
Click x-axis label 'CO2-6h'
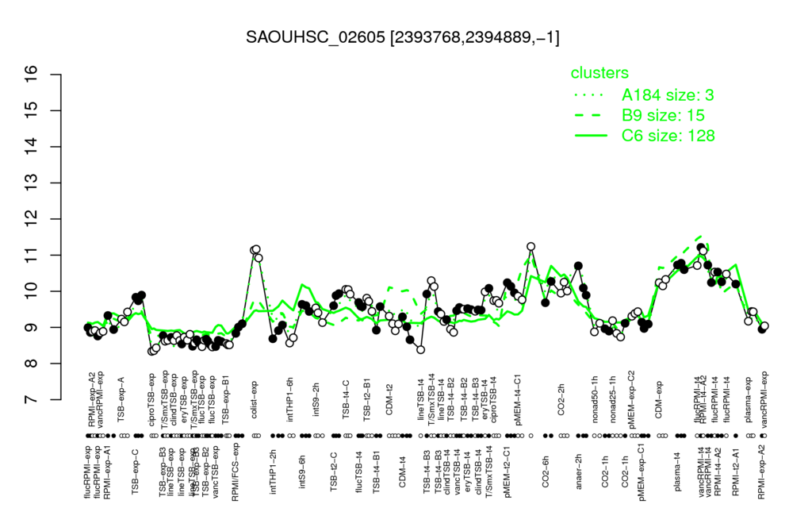pyautogui.click(x=546, y=471)
